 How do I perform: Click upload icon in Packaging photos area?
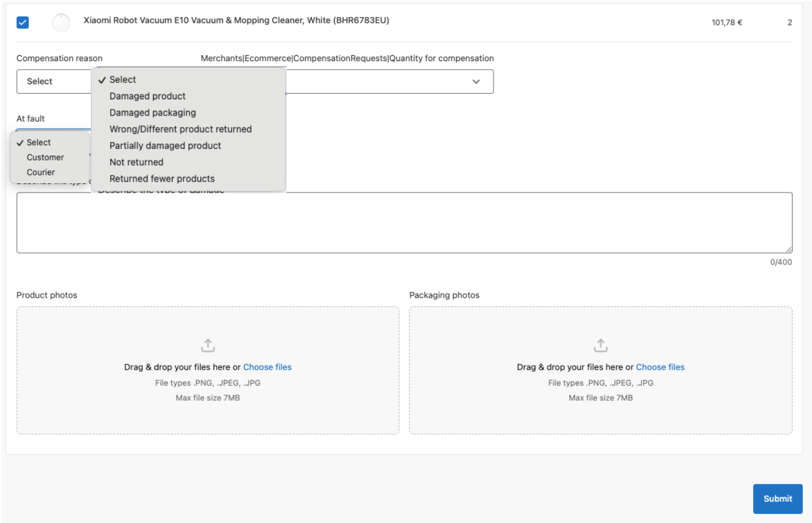(x=600, y=345)
